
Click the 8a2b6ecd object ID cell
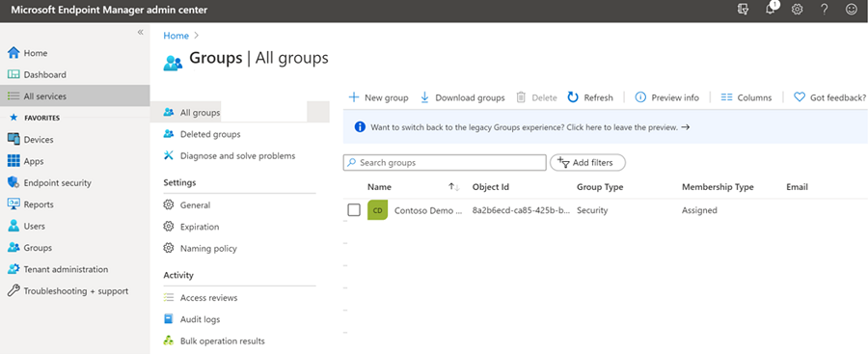tap(521, 210)
